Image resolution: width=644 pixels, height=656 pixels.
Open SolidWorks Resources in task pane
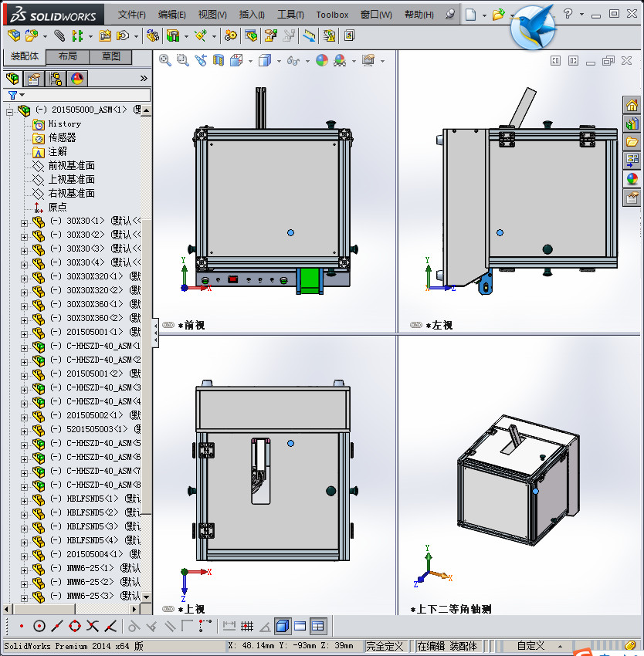[x=632, y=105]
